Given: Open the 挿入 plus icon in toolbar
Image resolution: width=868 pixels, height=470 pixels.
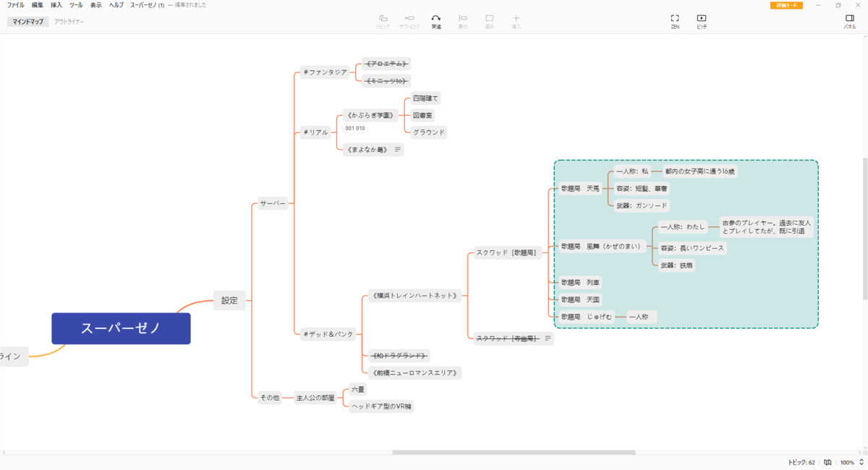Looking at the screenshot, I should point(516,21).
